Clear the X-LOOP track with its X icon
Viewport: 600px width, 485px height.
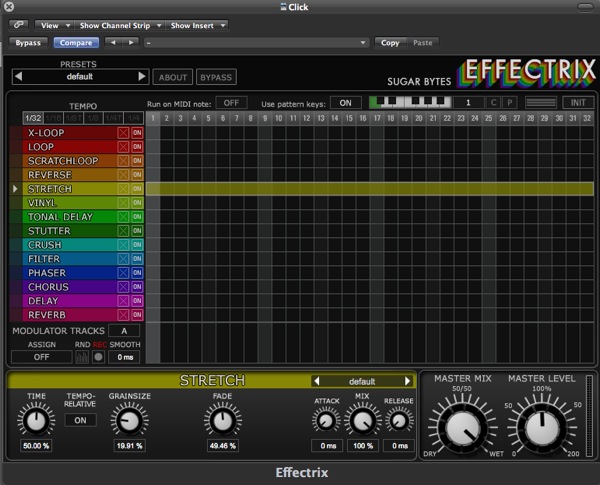tap(123, 133)
